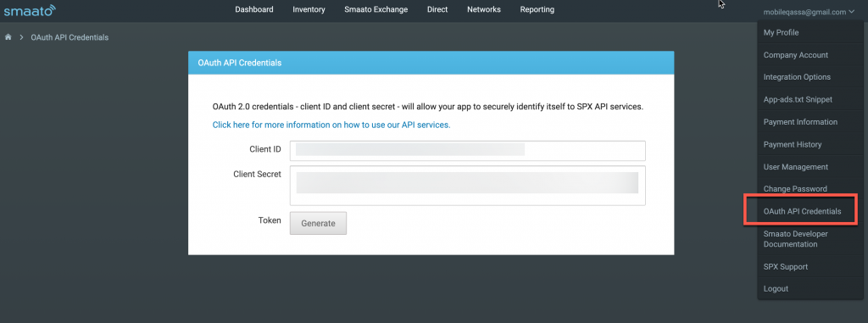The height and width of the screenshot is (323, 868).
Task: Open the Inventory menu
Action: point(309,9)
